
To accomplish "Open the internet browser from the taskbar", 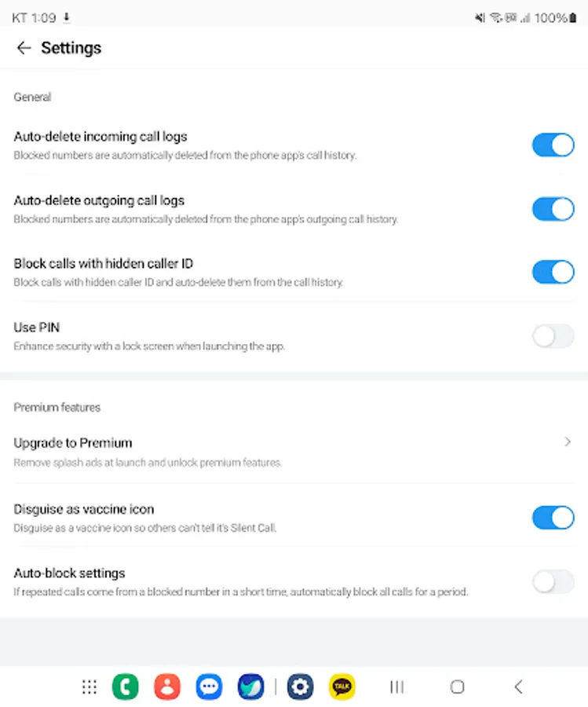I will point(250,687).
